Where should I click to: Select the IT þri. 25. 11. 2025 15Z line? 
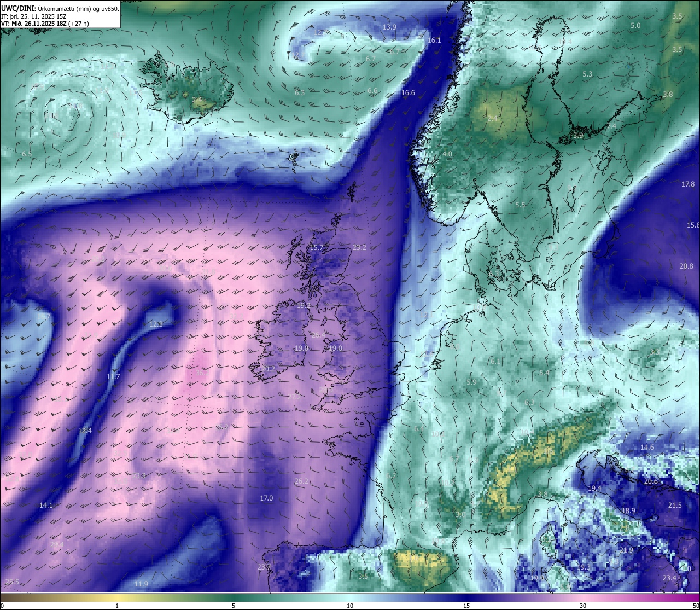tap(34, 16)
